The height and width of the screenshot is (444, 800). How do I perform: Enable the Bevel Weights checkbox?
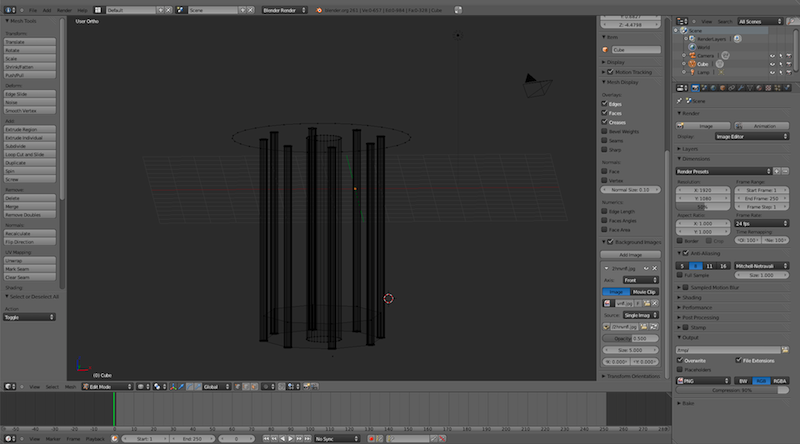pyautogui.click(x=605, y=131)
